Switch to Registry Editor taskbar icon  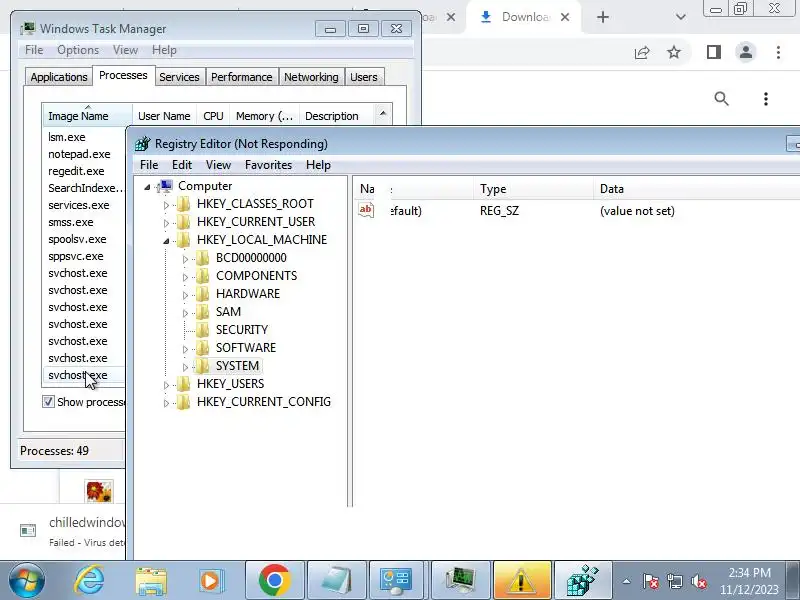pyautogui.click(x=583, y=581)
